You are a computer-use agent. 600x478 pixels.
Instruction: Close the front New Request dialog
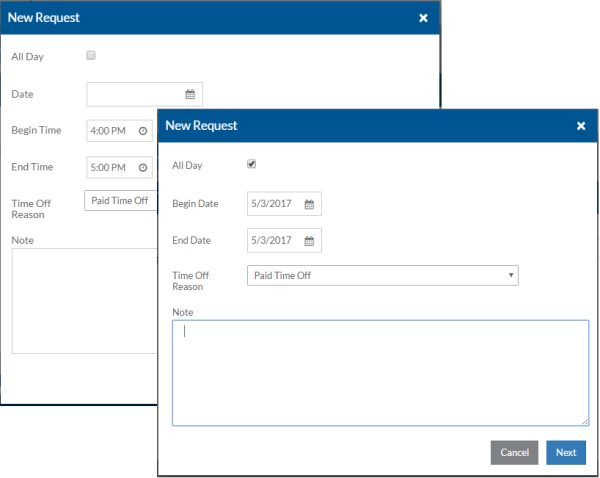coord(581,126)
